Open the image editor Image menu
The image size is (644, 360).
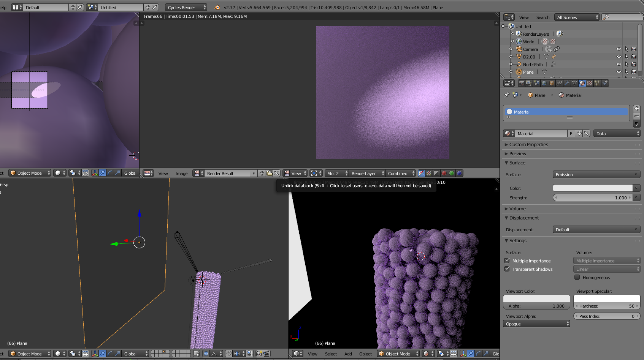tap(181, 173)
